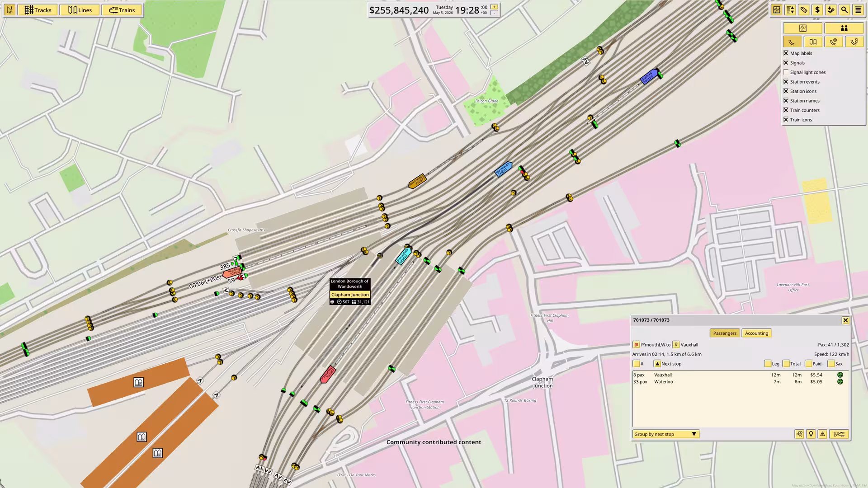Uncheck the Station events checkbox

tap(786, 81)
